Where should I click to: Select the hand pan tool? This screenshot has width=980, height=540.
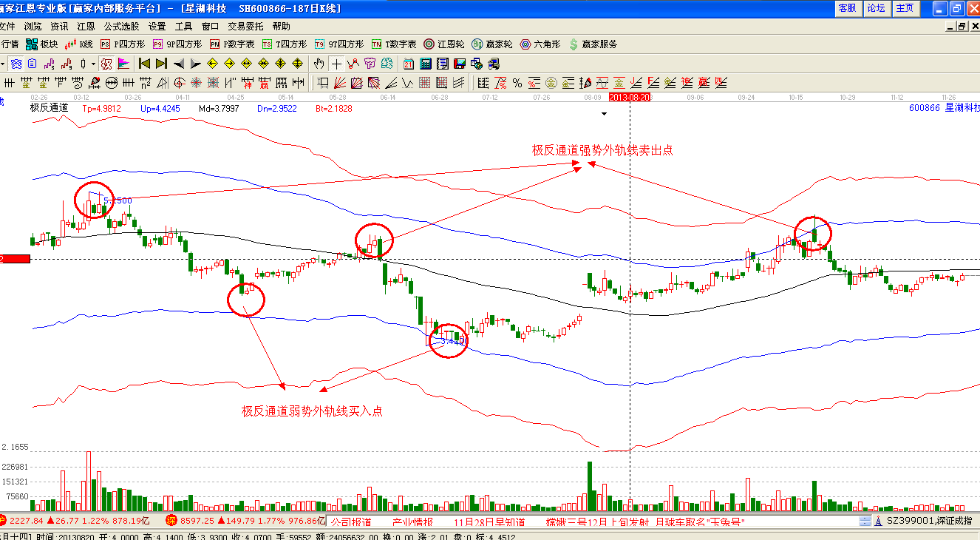pos(319,64)
